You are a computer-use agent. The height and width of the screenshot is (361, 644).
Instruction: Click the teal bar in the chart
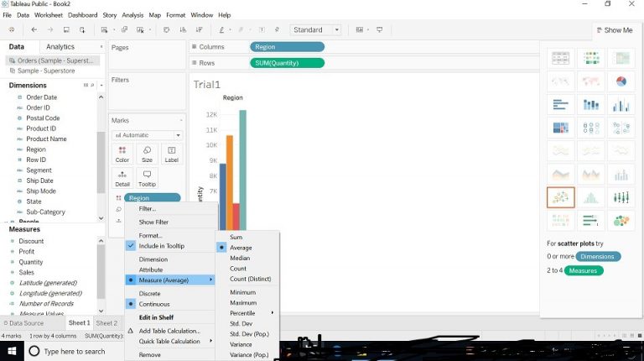(242, 170)
